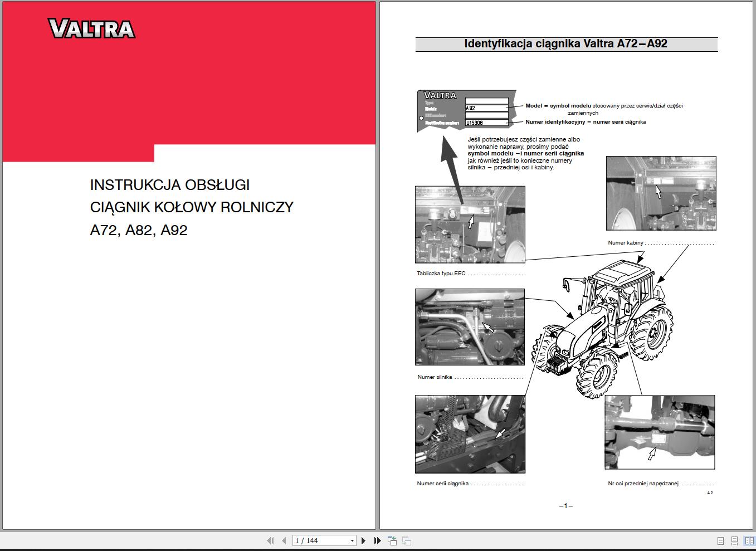Image resolution: width=756 pixels, height=551 pixels.
Task: Click the CIĄGNIK KOŁOWY ROLNICZY line
Action: coord(192,207)
